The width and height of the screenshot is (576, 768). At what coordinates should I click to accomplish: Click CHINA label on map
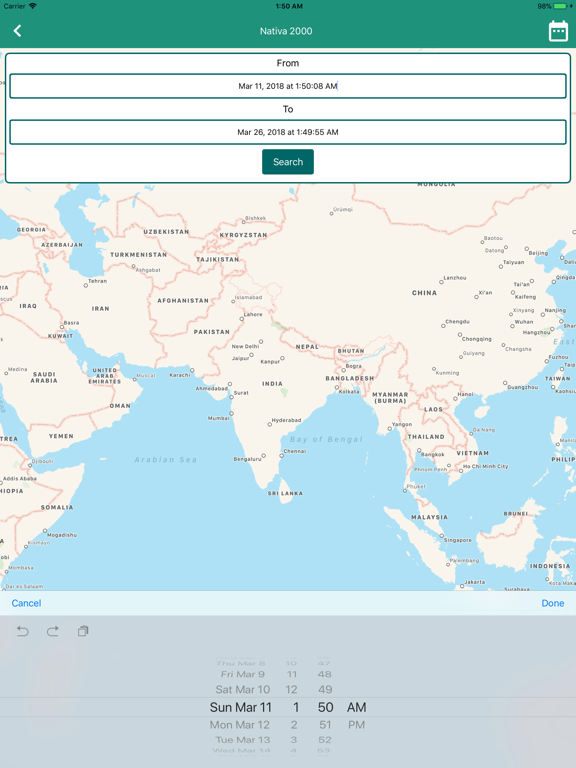(424, 293)
